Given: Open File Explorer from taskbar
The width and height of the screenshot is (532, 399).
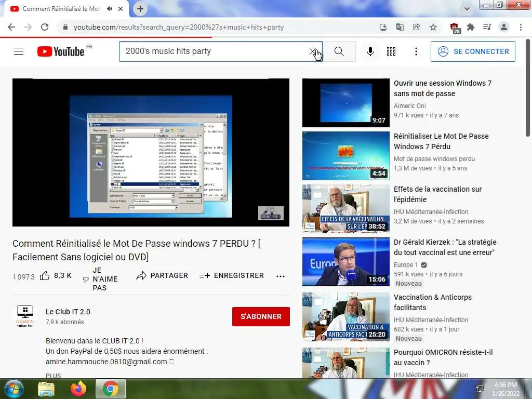Looking at the screenshot, I should [x=46, y=389].
